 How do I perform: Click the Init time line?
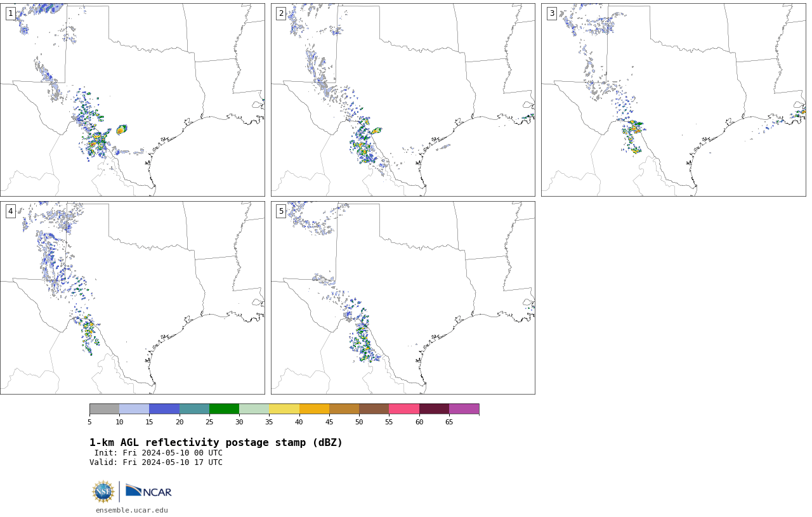point(159,453)
